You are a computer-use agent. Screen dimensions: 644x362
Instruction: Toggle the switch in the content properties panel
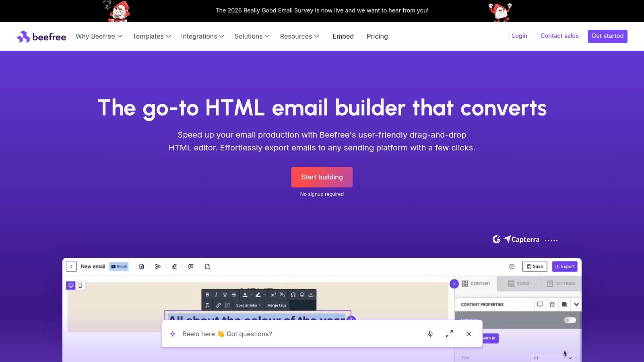tap(570, 320)
